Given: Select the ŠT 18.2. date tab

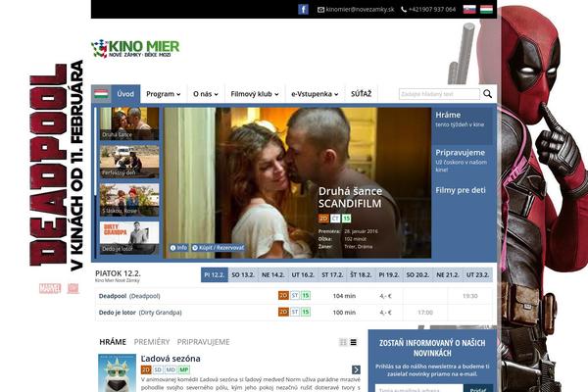Looking at the screenshot, I should 361,275.
